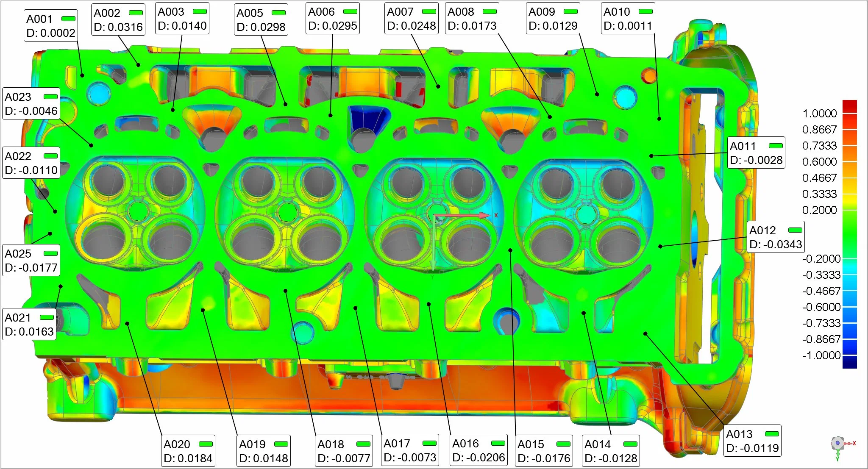Select annotation label A025
The width and height of the screenshot is (868, 469).
[x=31, y=260]
